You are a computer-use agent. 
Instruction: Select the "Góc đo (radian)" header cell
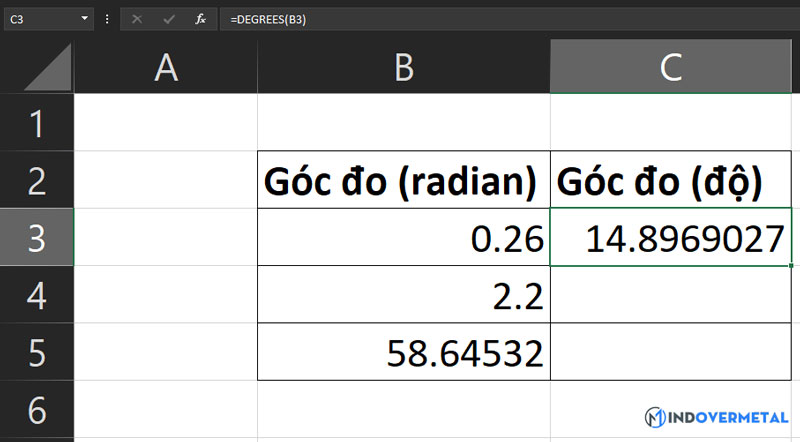tap(404, 181)
